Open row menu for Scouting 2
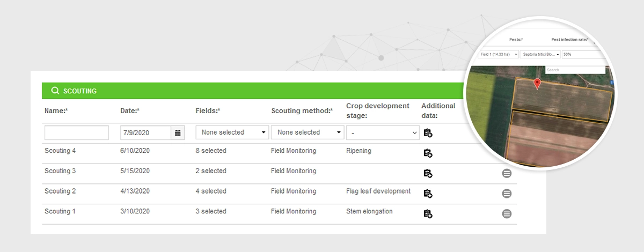 click(507, 194)
